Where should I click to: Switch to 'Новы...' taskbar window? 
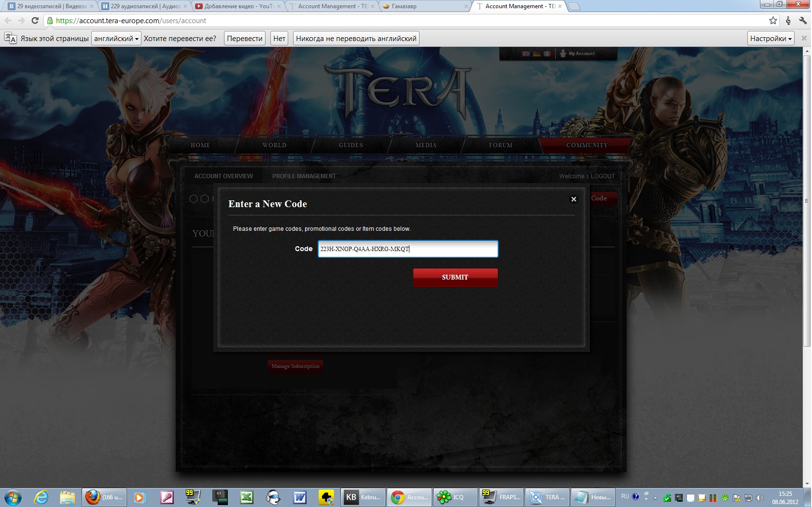click(593, 497)
